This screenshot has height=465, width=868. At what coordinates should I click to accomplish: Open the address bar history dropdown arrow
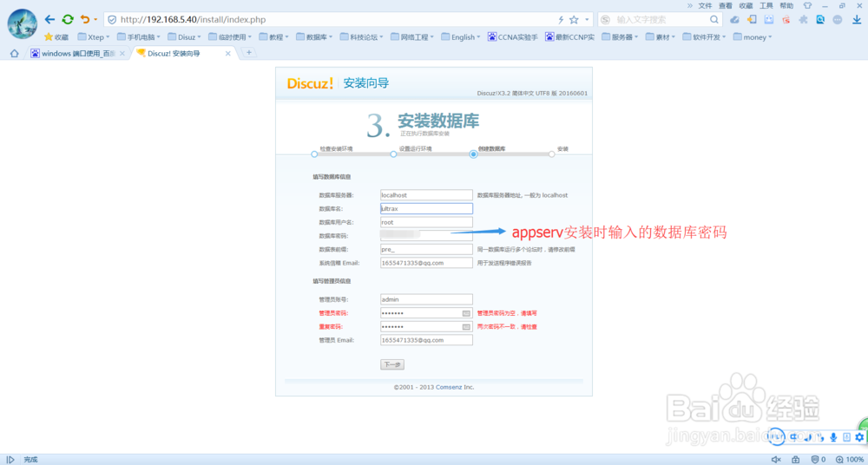pyautogui.click(x=587, y=19)
